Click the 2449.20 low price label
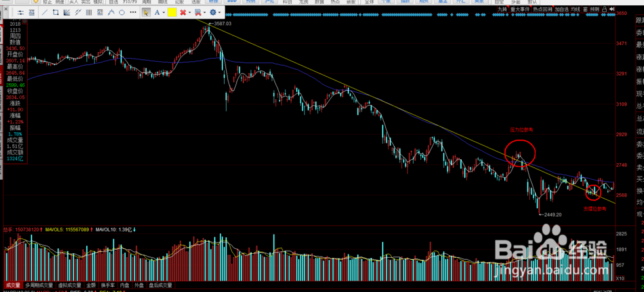644x292 pixels. 554,214
